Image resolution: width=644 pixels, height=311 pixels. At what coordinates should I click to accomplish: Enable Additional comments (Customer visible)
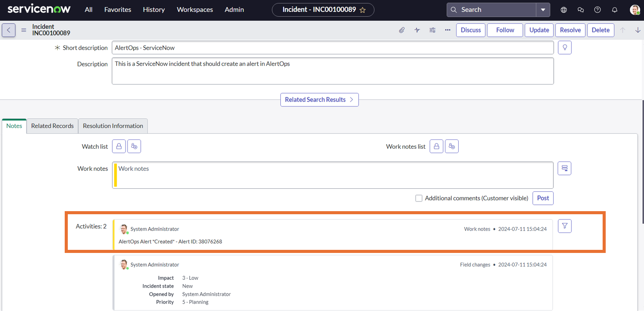(x=419, y=198)
